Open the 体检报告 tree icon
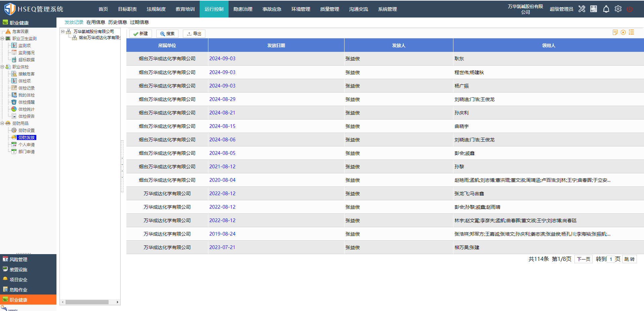Viewport: 644px width, 311px height. pyautogui.click(x=14, y=116)
